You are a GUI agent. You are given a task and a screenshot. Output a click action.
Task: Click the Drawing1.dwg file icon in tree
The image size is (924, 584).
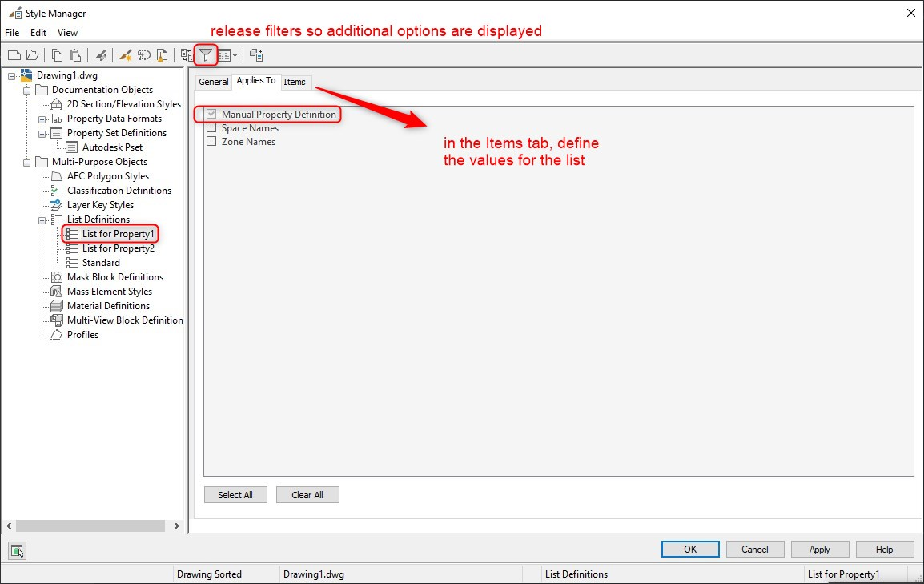26,75
